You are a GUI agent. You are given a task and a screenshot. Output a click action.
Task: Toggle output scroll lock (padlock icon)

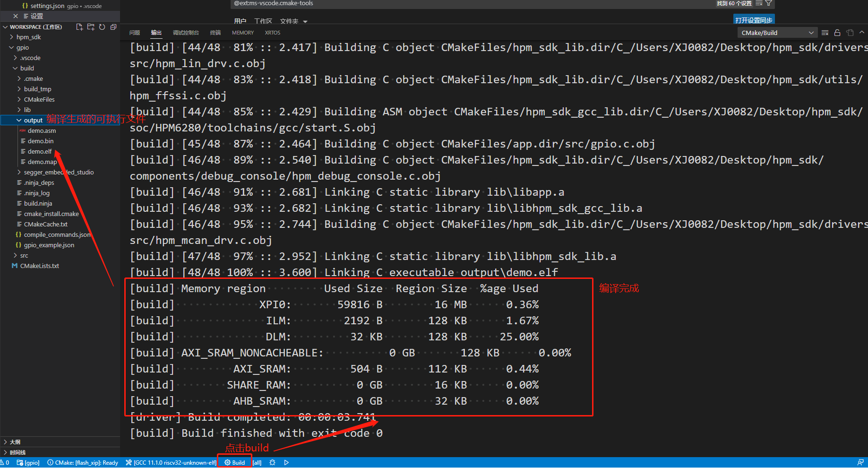pos(837,33)
